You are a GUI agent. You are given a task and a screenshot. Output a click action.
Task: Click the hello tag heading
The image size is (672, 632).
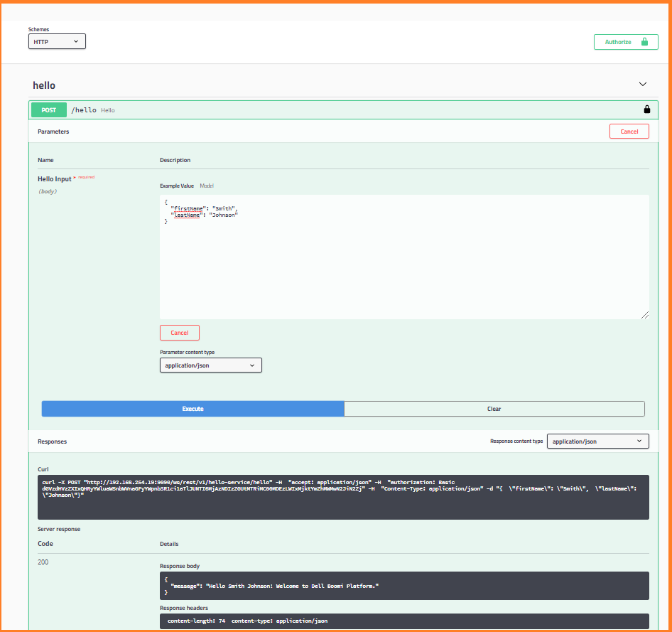click(x=44, y=85)
